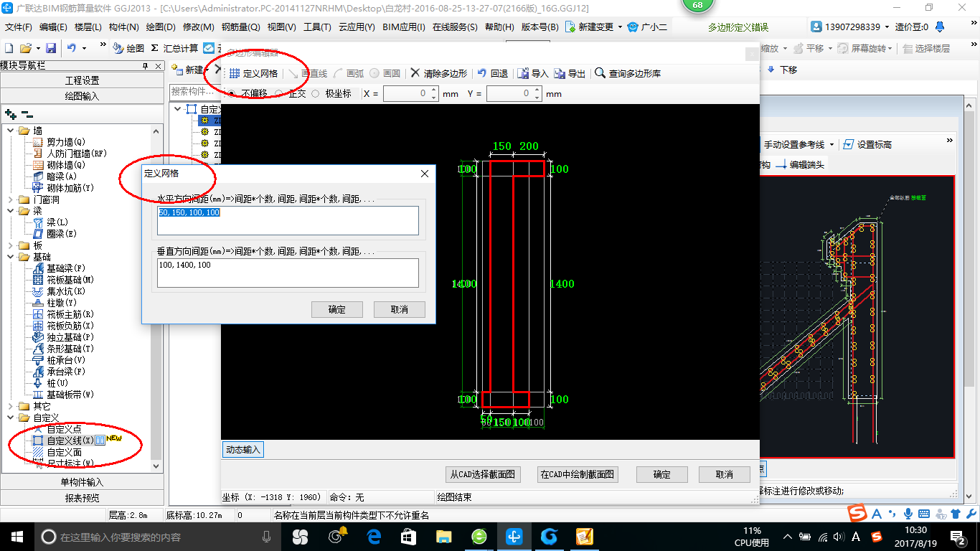Open 工程设置 navigation section
Image resolution: width=980 pixels, height=551 pixels.
point(82,80)
